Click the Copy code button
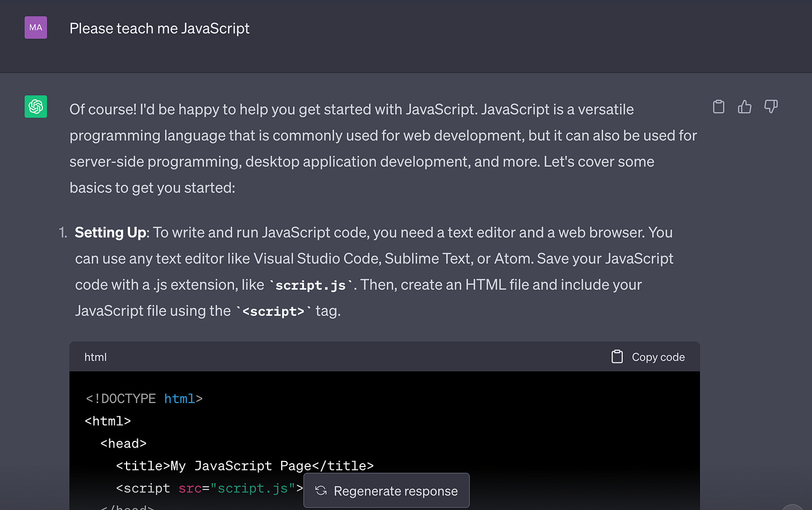The image size is (812, 510). coord(648,357)
